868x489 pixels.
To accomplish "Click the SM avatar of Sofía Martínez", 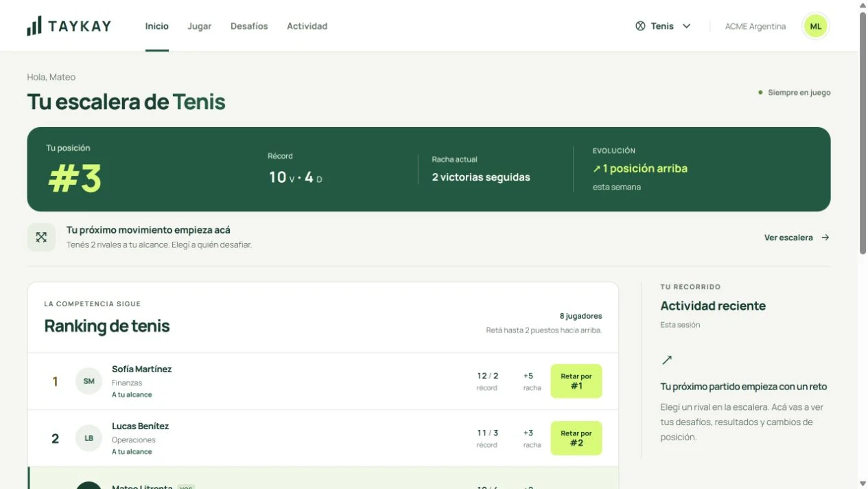I will click(x=89, y=381).
